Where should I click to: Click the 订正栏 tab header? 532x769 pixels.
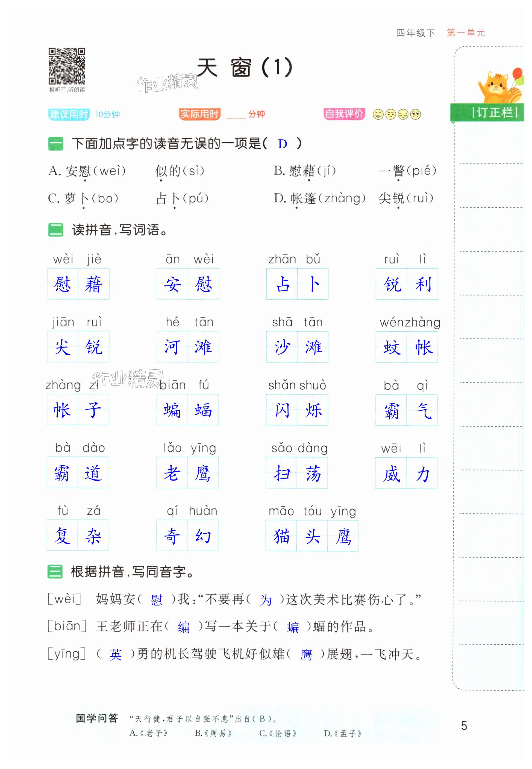494,112
